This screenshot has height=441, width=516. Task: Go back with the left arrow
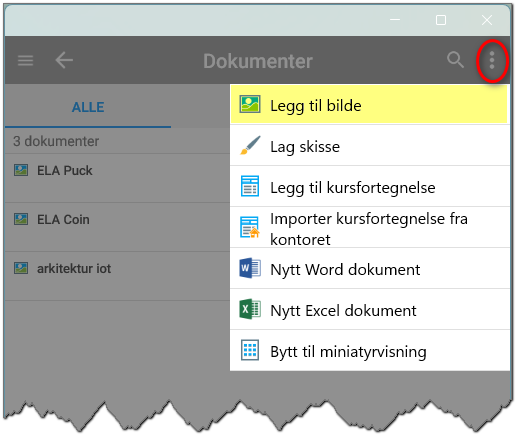coord(64,60)
